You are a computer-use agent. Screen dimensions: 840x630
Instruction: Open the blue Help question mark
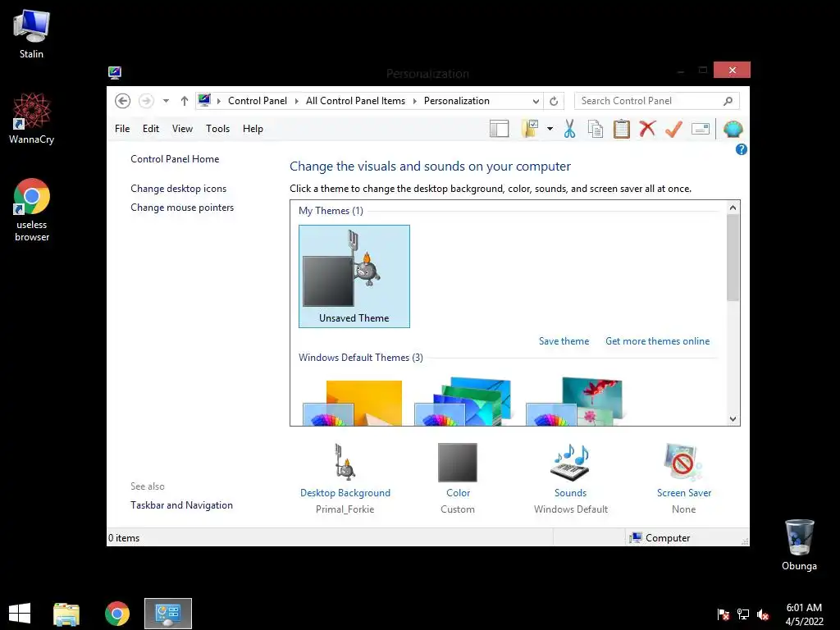(x=742, y=149)
